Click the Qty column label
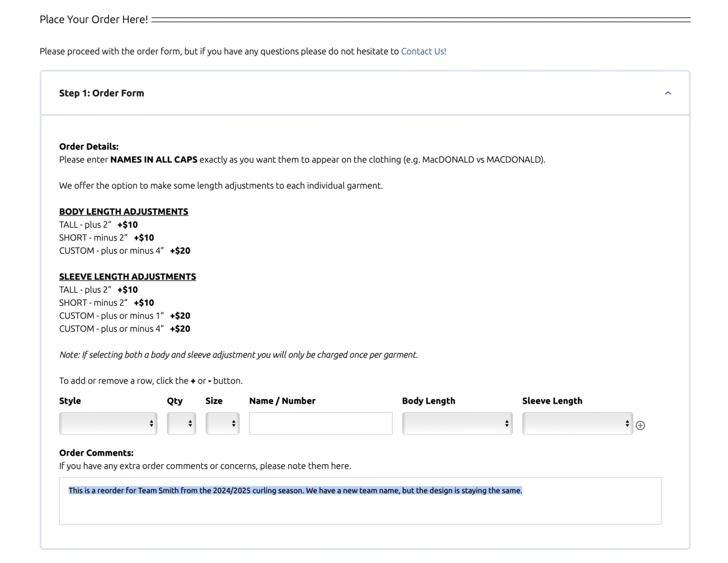728x563 pixels. tap(175, 401)
